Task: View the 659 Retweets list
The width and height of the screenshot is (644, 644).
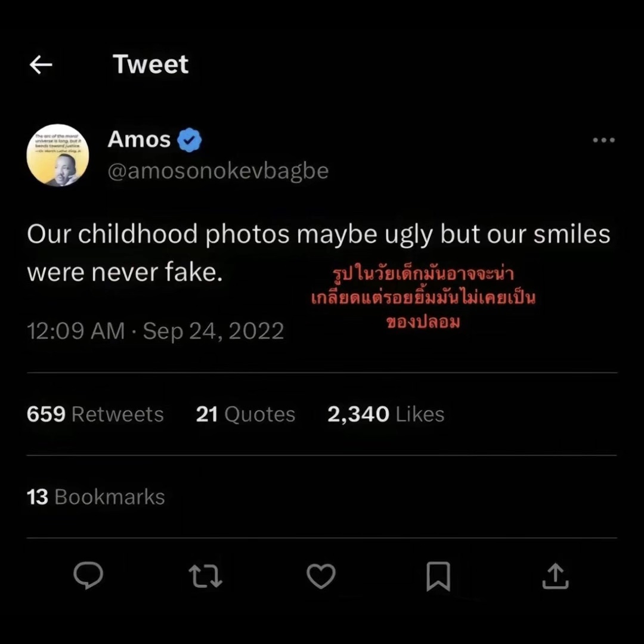Action: point(95,414)
